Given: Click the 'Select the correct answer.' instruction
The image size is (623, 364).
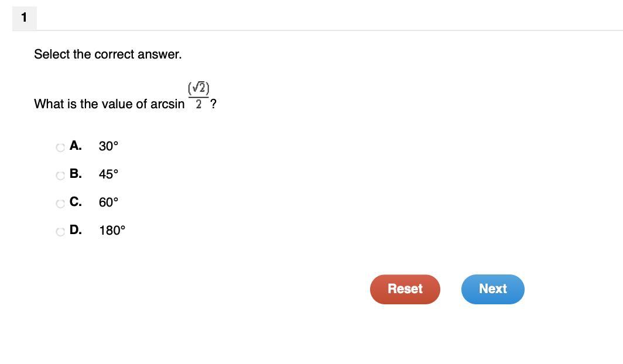Looking at the screenshot, I should [x=108, y=54].
